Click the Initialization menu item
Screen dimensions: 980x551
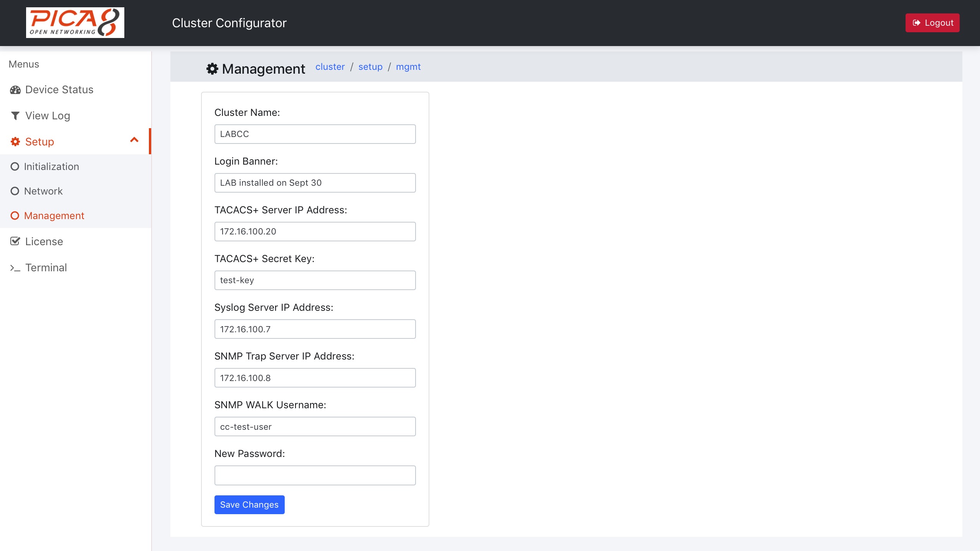pos(52,166)
